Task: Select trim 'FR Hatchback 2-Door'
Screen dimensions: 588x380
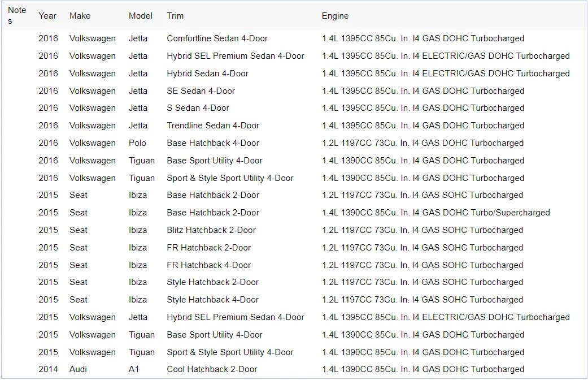Action: pos(208,248)
